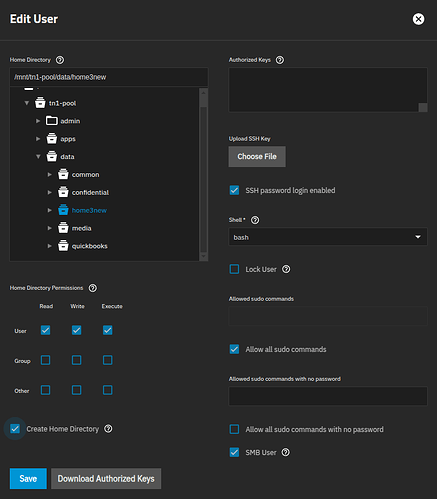Click the Home Directory path field
Screen dimensions: 437x499
[x=109, y=77]
